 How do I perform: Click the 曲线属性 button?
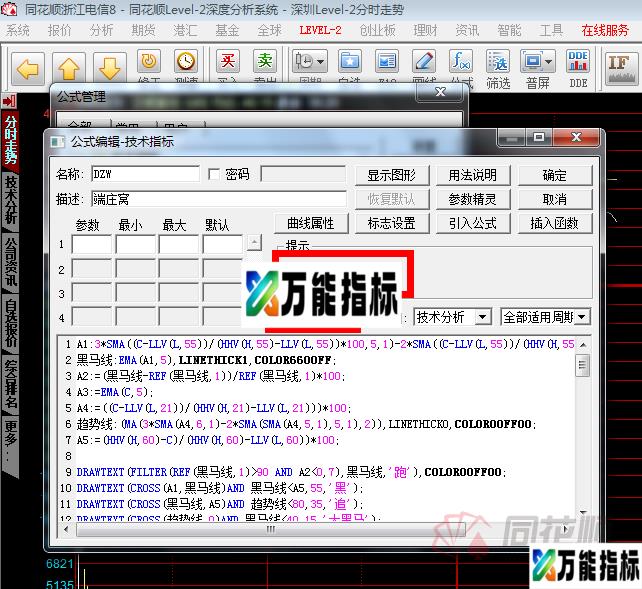[311, 223]
